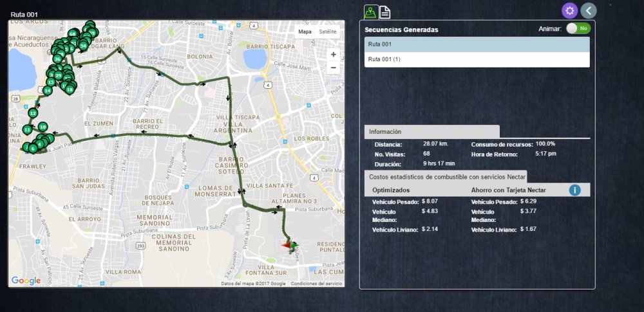
Task: Go back with the chevron arrow button
Action: point(589,11)
